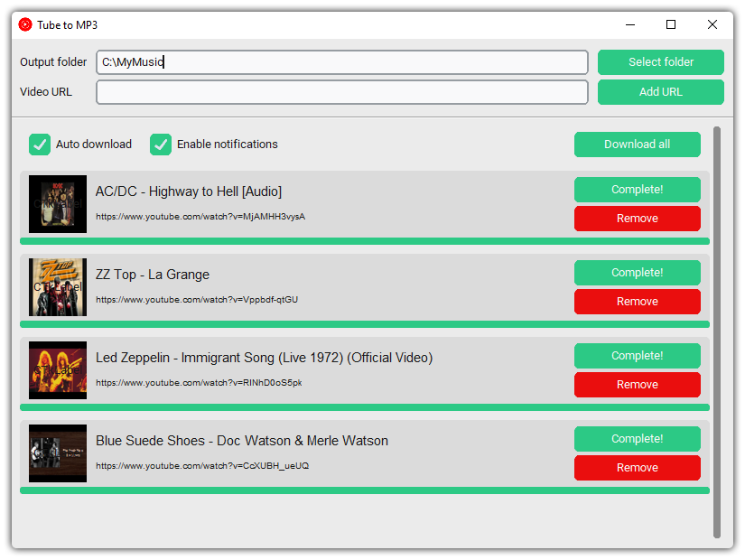The width and height of the screenshot is (745, 560).
Task: Toggle the Enable notifications checkbox
Action: click(x=161, y=145)
